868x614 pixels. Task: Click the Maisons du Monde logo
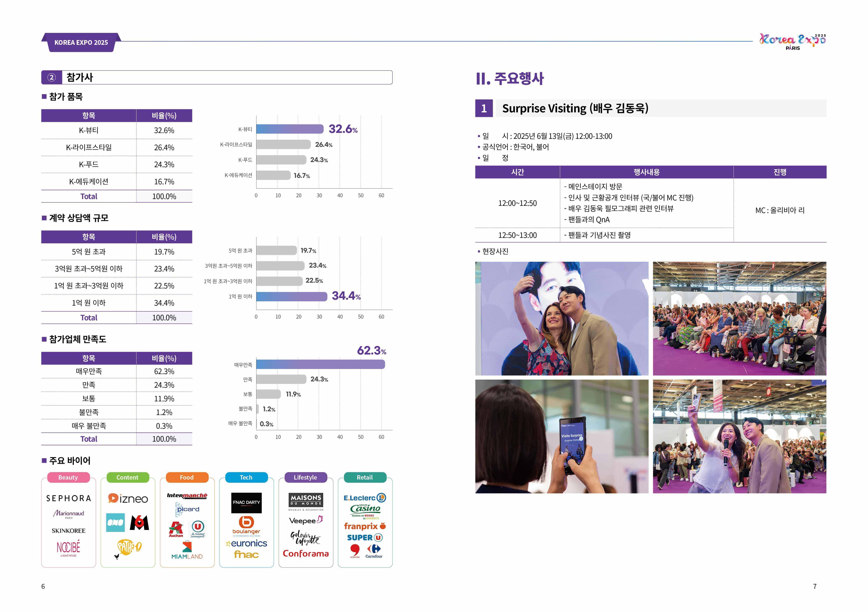pyautogui.click(x=306, y=500)
